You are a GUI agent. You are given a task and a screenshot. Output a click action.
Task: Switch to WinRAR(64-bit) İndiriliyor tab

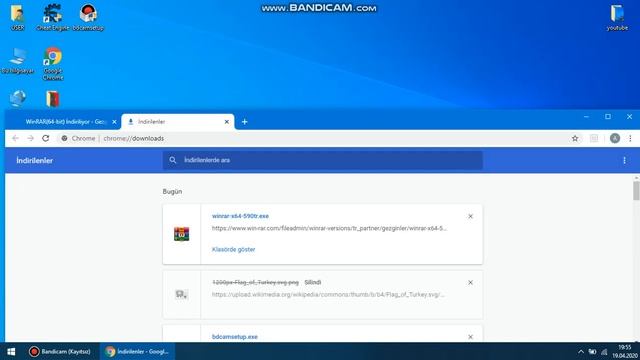(65, 122)
